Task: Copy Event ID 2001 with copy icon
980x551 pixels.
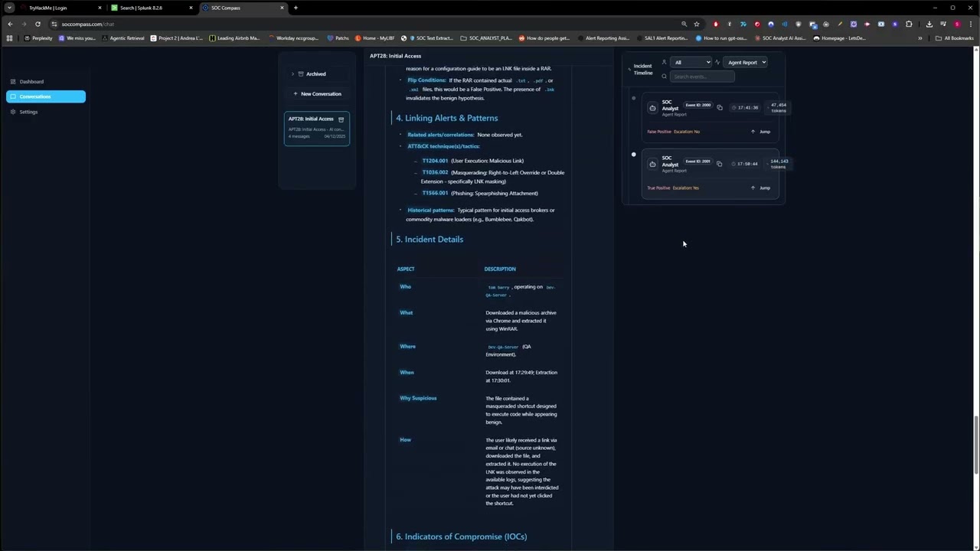Action: point(719,164)
